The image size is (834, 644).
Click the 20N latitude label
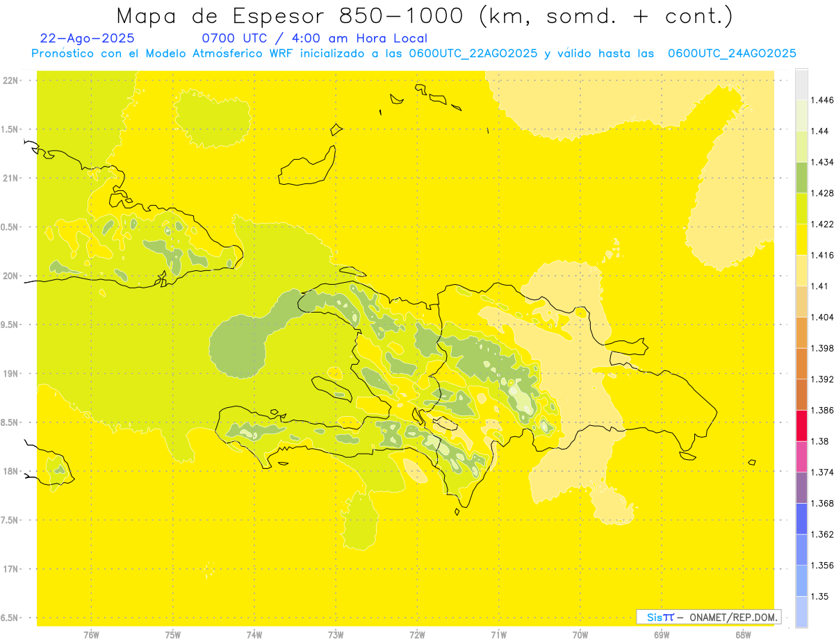pyautogui.click(x=10, y=276)
